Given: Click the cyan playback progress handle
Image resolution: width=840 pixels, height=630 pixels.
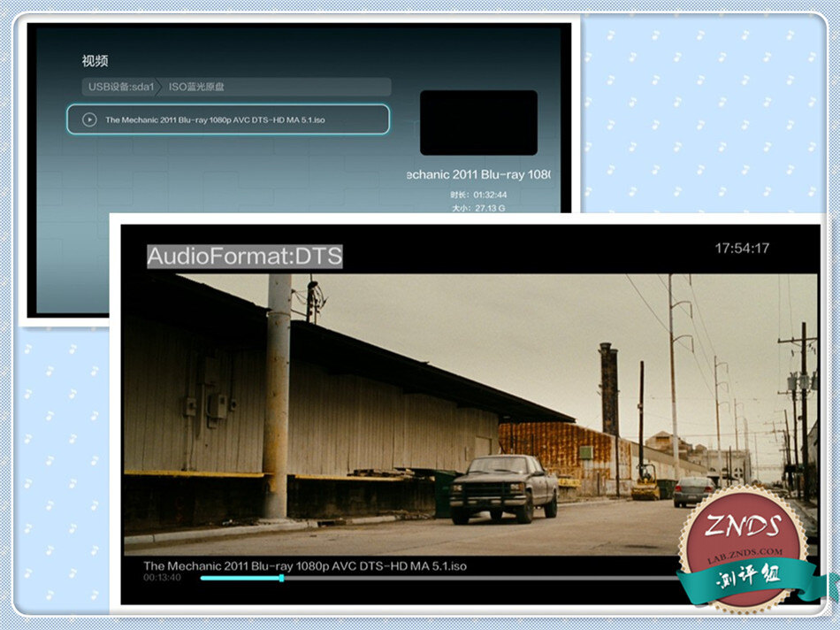Looking at the screenshot, I should (x=281, y=578).
